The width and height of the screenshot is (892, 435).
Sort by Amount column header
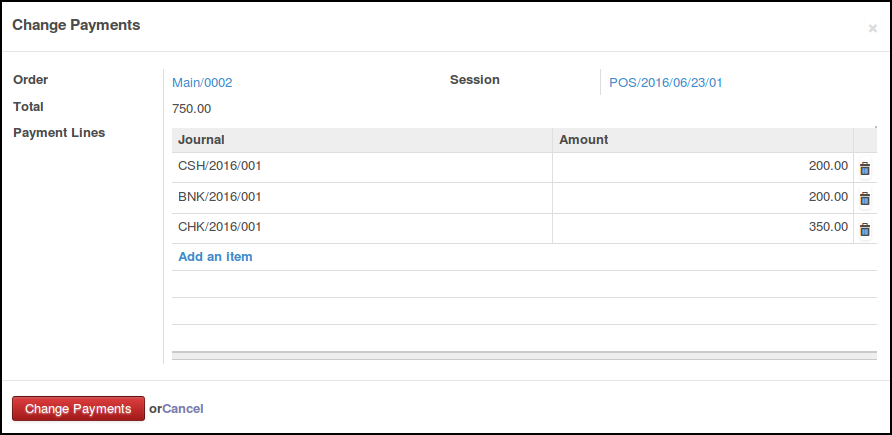click(x=703, y=140)
